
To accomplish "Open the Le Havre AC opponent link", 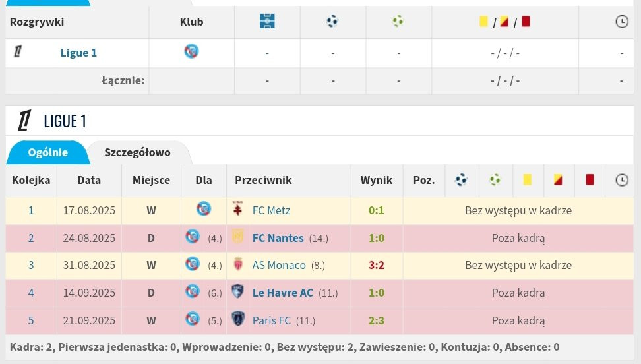I will tap(283, 292).
